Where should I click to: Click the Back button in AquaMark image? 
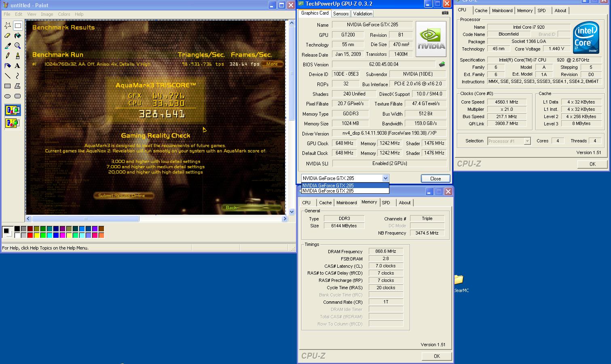(252, 207)
